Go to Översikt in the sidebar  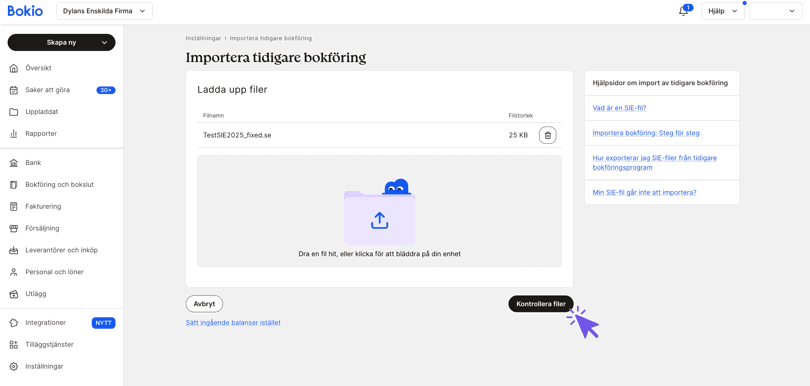tap(38, 68)
